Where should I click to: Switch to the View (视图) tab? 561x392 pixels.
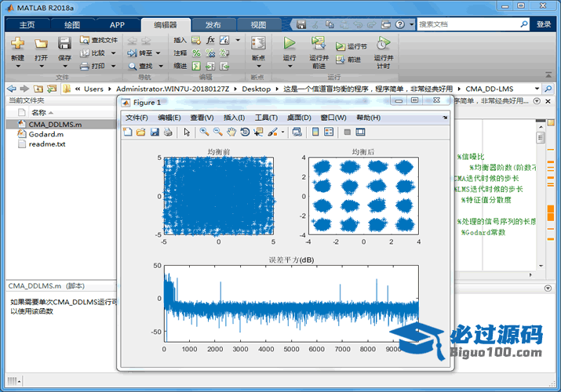click(x=258, y=25)
